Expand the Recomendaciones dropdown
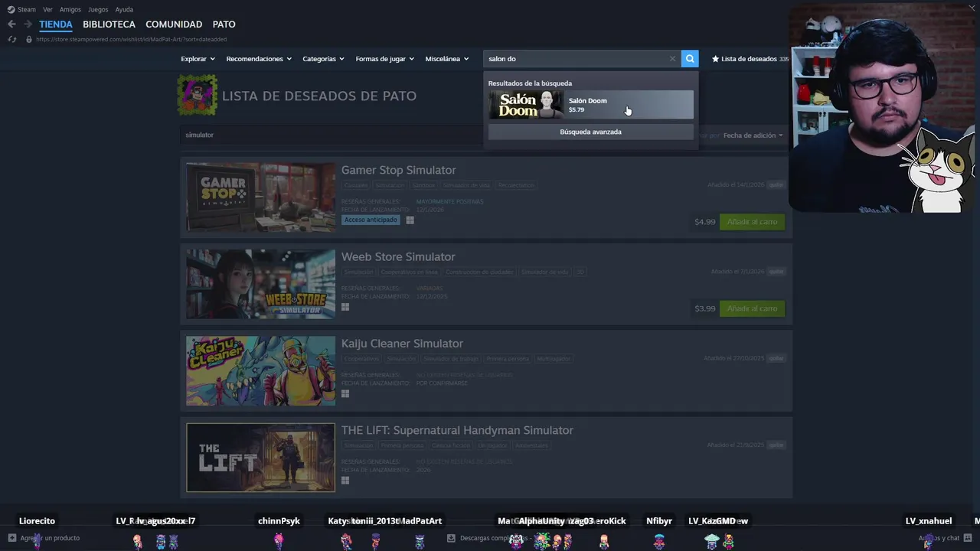Viewport: 980px width, 551px height. [259, 59]
